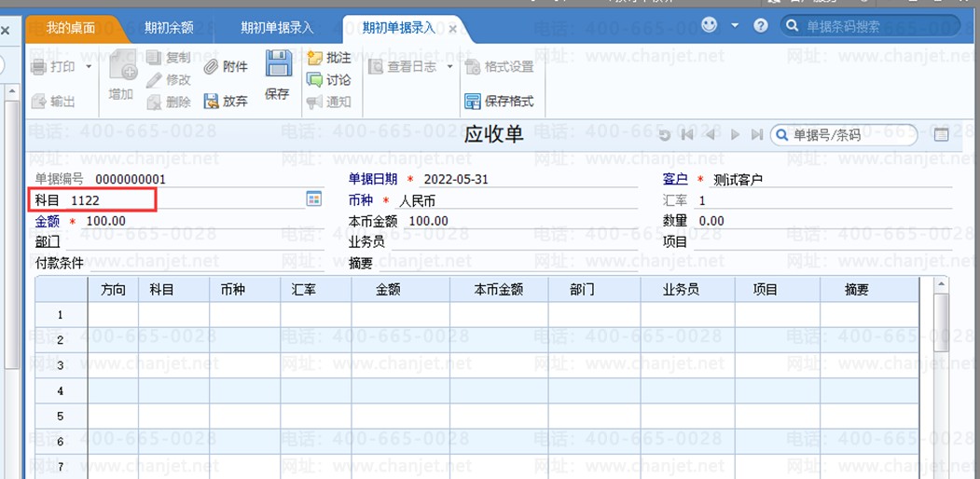
Task: Expand the dropdown arrow beside the smiley icon
Action: pos(735,25)
